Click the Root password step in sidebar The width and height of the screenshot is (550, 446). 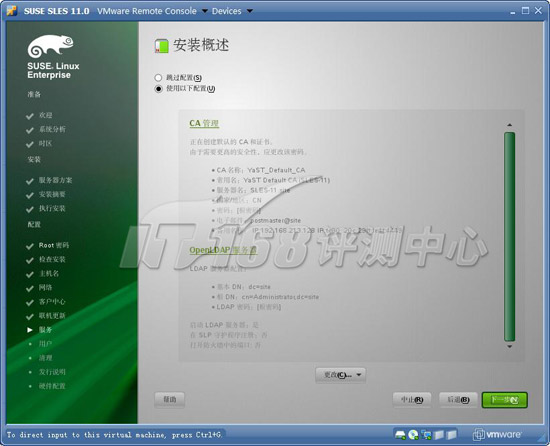[53, 245]
